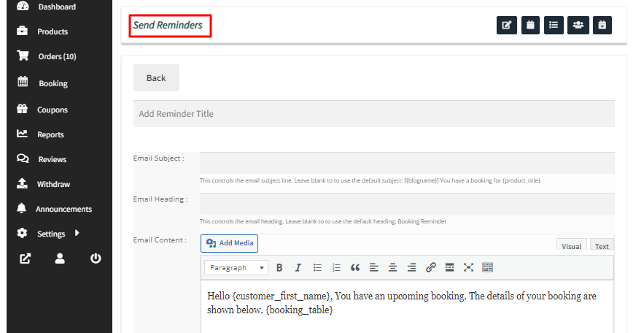Open the Dashboard menu item
Image resolution: width=644 pixels, height=333 pixels.
point(57,7)
